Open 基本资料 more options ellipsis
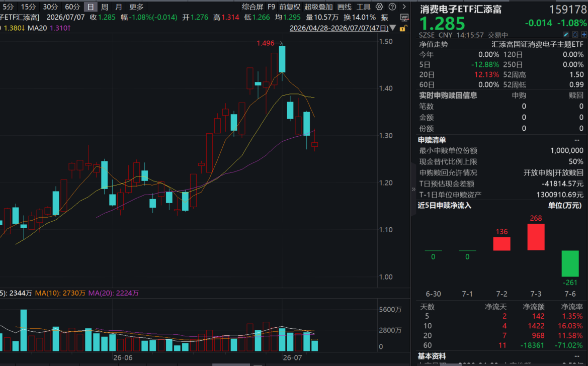 click(x=577, y=356)
